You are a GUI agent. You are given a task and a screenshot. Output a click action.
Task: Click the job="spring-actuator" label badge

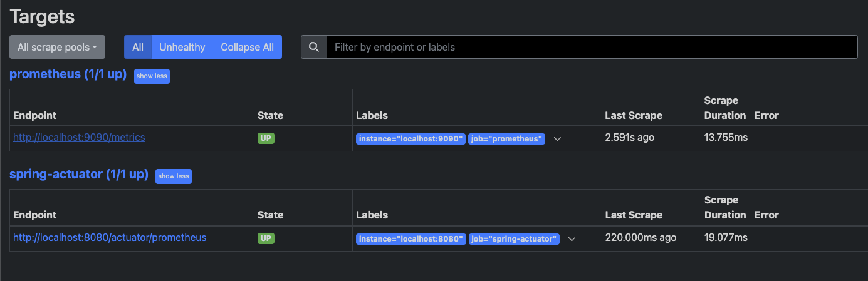click(513, 238)
